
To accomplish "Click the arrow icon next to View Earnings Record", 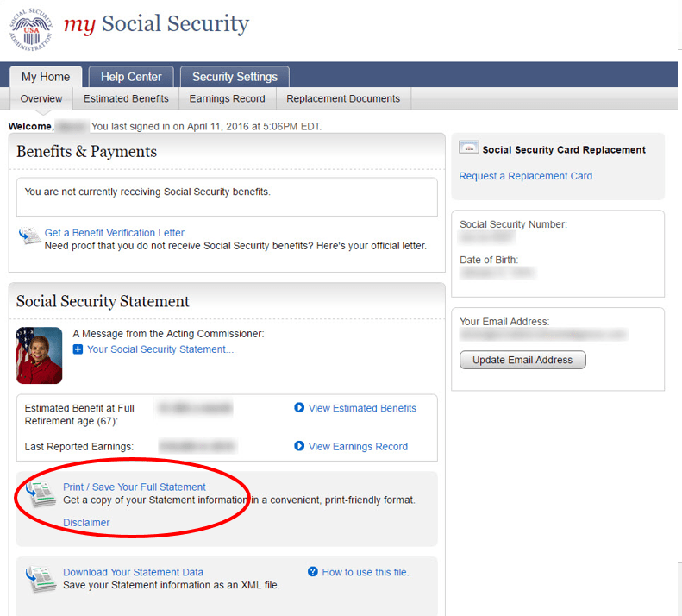I will click(x=299, y=446).
